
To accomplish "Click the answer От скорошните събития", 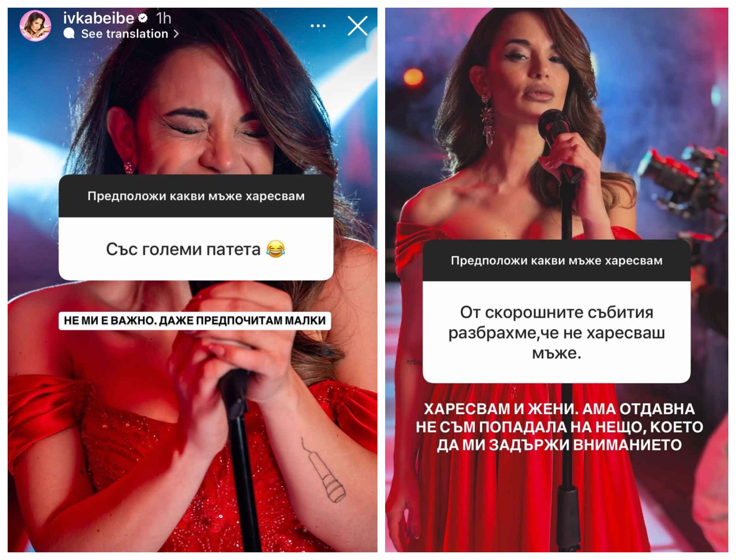I will pos(557,332).
